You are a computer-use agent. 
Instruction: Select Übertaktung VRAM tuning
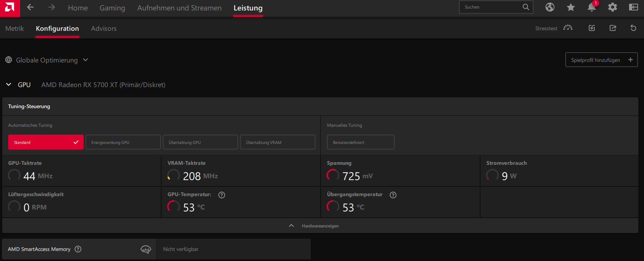pyautogui.click(x=278, y=142)
